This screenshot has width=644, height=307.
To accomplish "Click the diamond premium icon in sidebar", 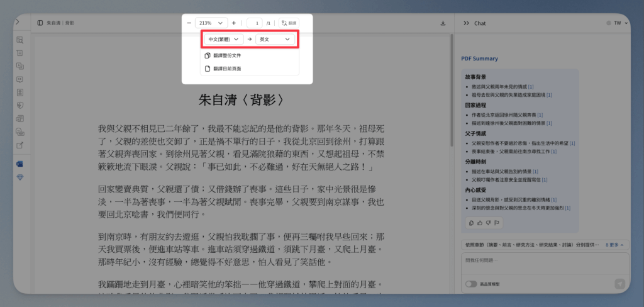I will [x=19, y=177].
